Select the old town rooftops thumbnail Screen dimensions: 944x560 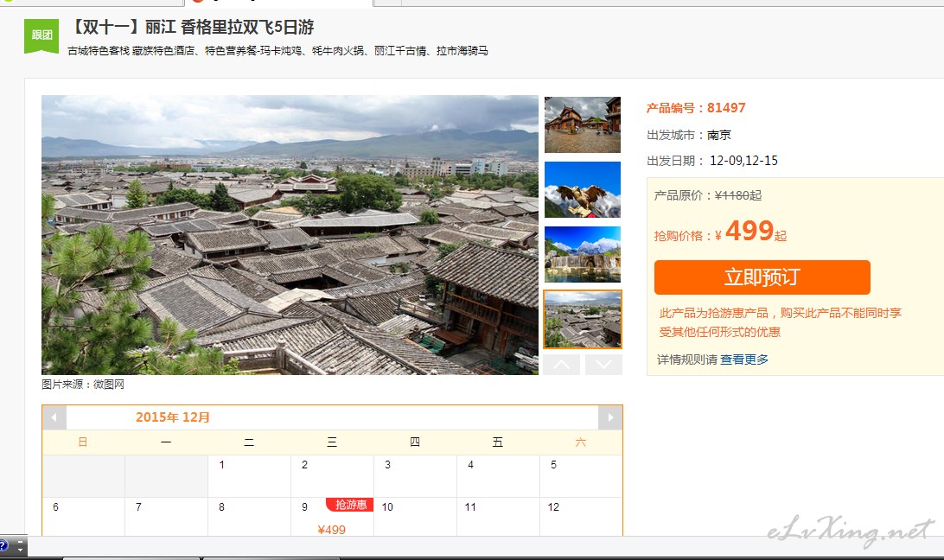(x=582, y=319)
